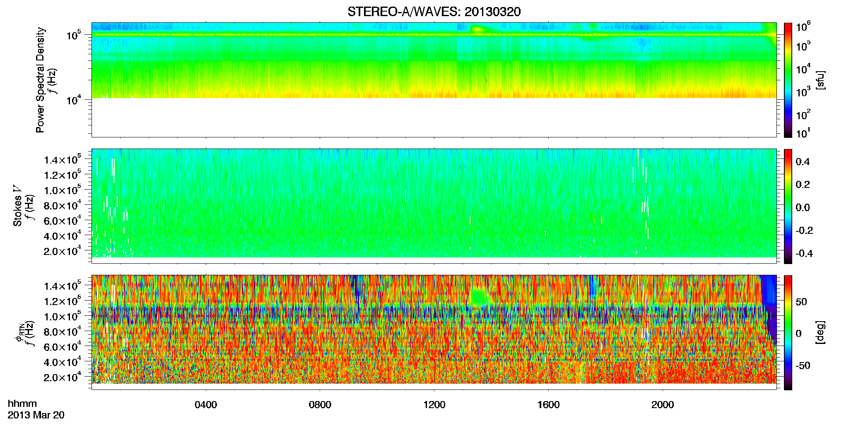Click the [sfu] units label
868x447 pixels.
coord(820,80)
